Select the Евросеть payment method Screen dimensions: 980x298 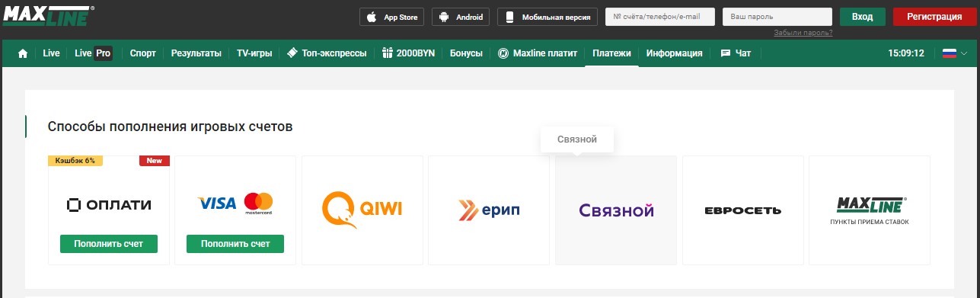coord(743,210)
